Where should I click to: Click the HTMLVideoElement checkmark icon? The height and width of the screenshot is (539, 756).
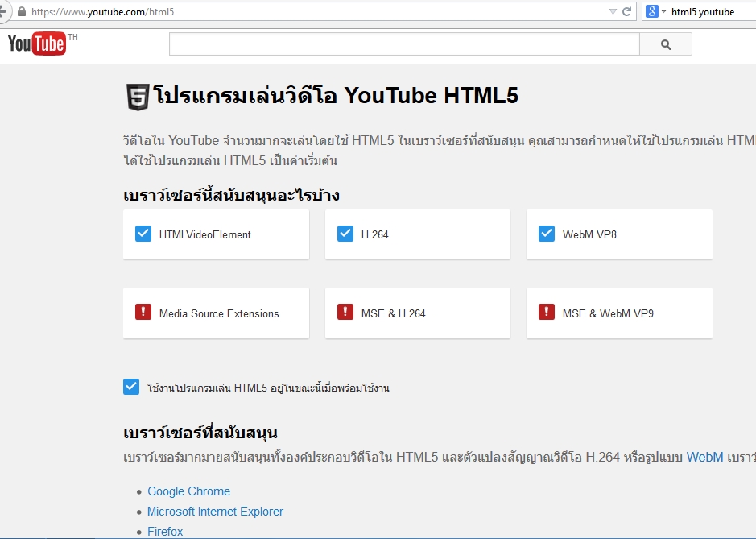click(143, 234)
